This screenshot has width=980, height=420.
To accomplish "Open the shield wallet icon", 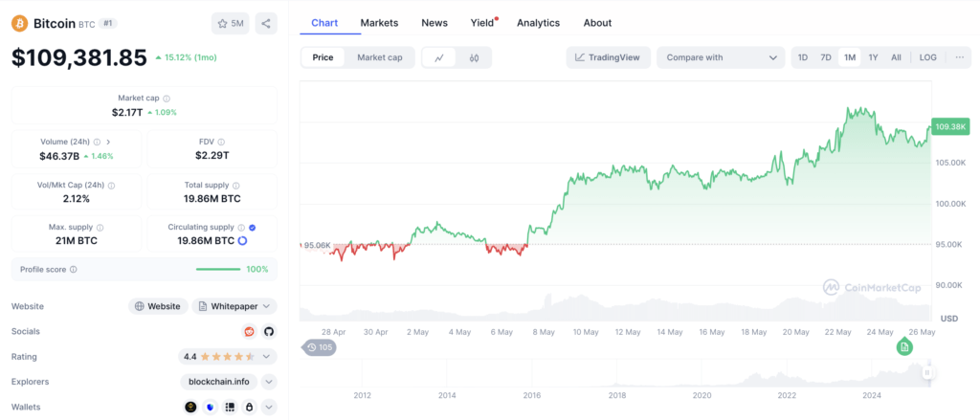I will coord(211,407).
